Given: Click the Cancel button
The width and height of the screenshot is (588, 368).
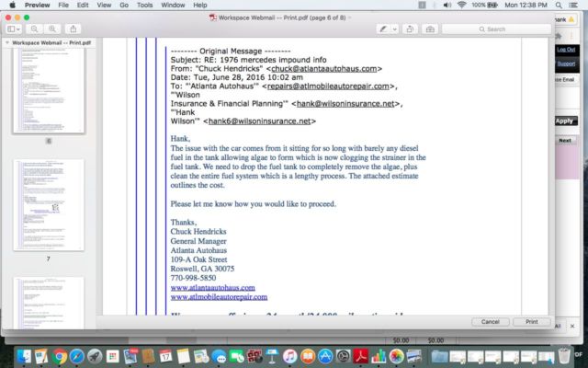Looking at the screenshot, I should [490, 322].
